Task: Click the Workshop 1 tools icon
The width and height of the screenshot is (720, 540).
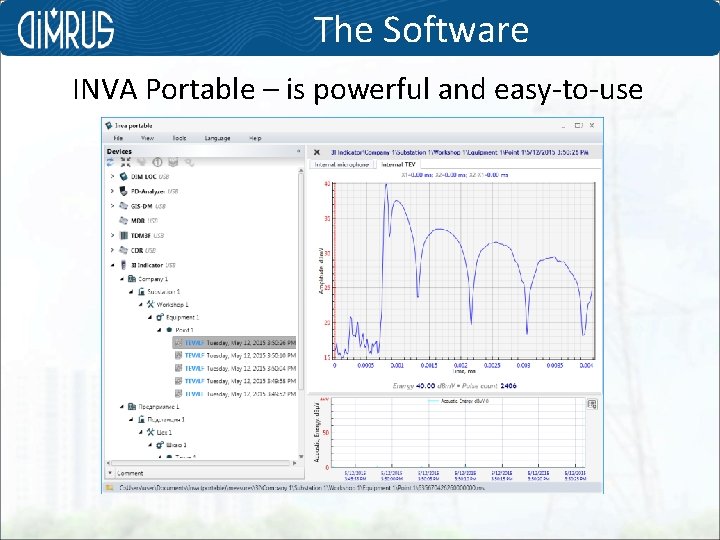Action: tap(150, 304)
